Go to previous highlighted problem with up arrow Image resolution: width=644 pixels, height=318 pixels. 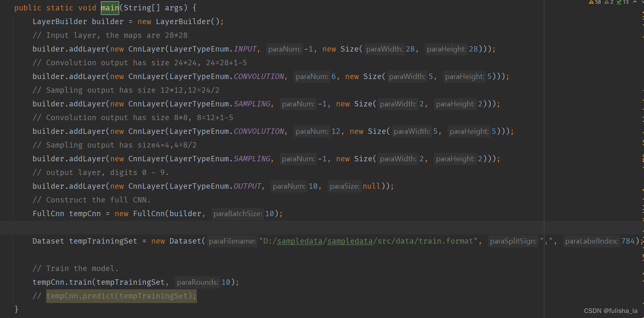635,2
